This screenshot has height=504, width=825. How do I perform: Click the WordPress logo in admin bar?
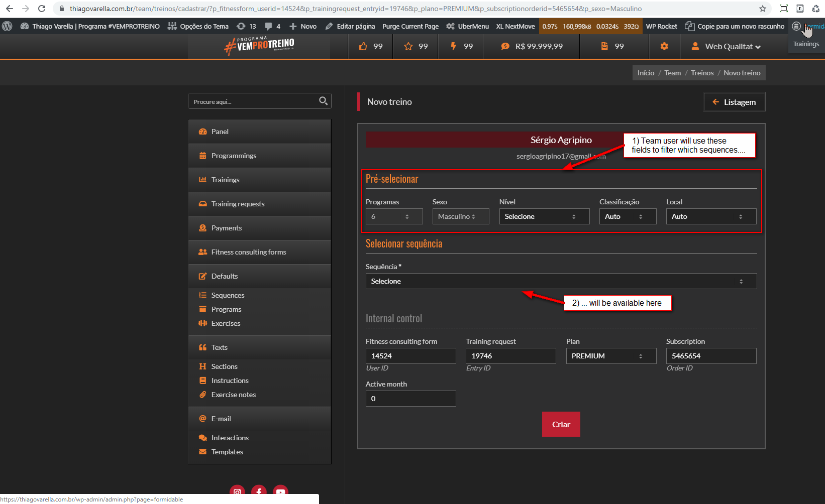point(7,26)
